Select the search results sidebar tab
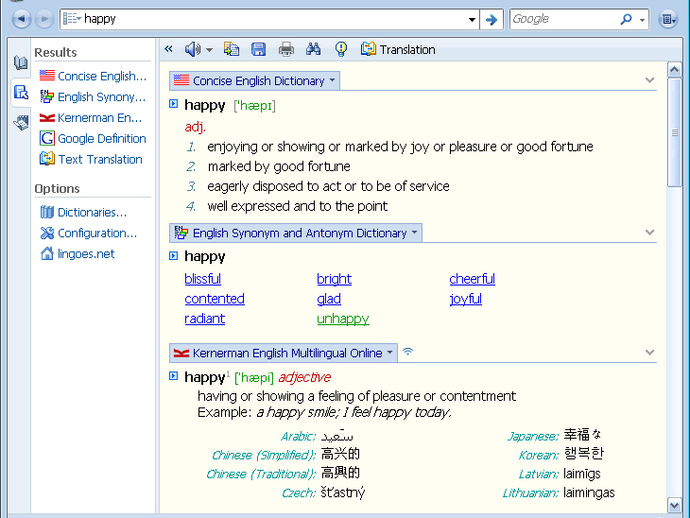 point(21,92)
